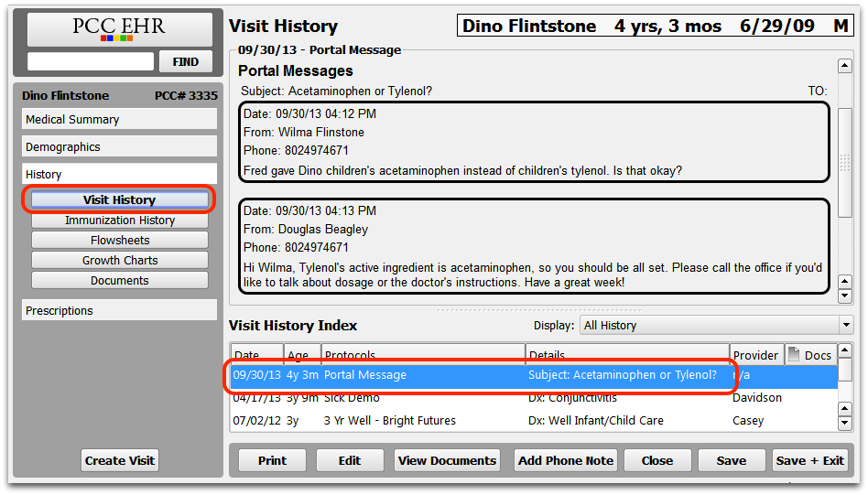Click View Documents button
Image resolution: width=868 pixels, height=495 pixels.
(x=447, y=460)
